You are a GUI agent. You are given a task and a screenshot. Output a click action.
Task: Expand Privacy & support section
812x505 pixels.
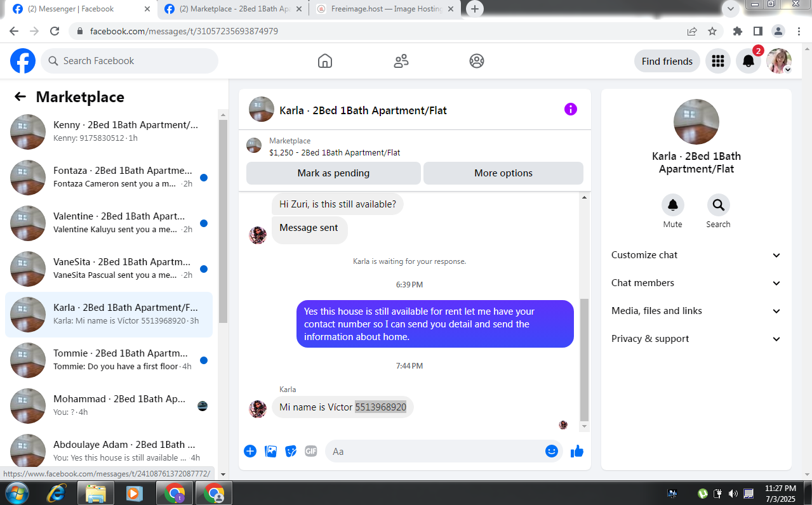click(x=696, y=339)
